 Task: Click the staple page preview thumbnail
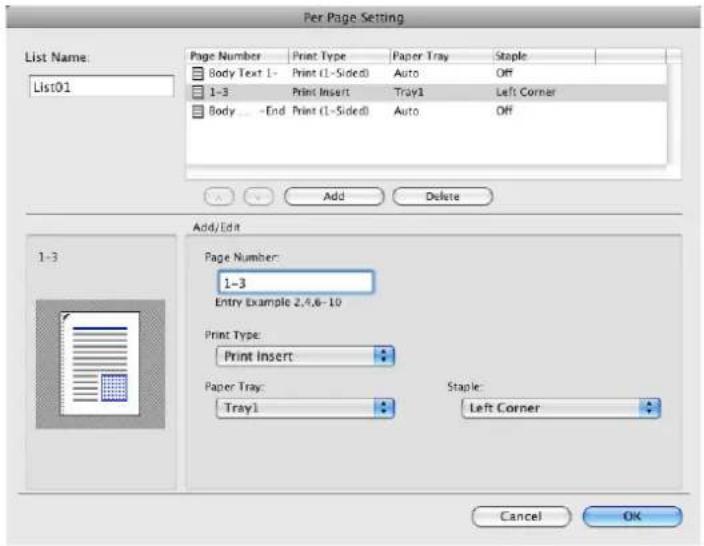coord(100,364)
